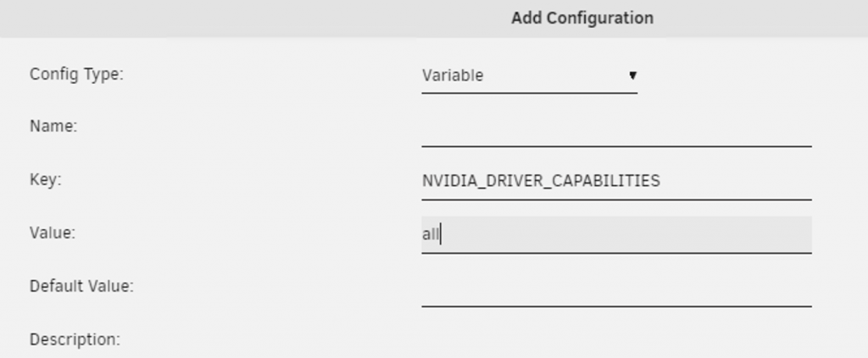Click the 'Config Type:' label
This screenshot has height=358, width=868.
76,74
